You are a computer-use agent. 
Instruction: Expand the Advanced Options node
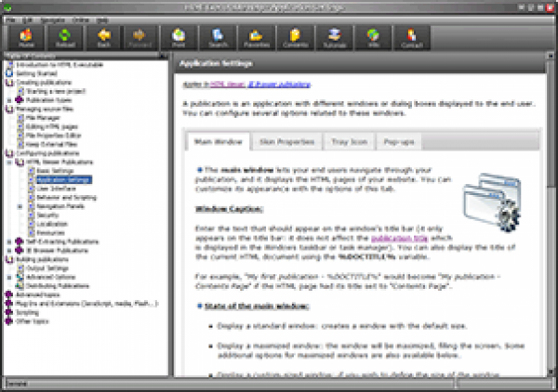coord(9,277)
